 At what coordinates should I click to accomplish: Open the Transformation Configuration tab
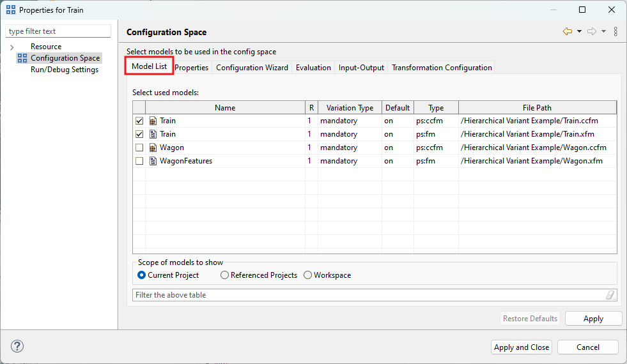tap(442, 68)
